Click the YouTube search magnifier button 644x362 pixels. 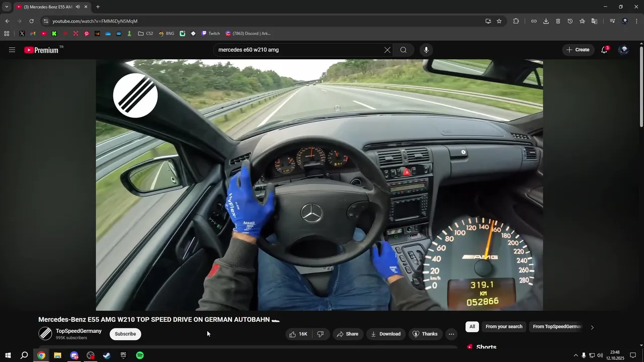click(x=403, y=50)
